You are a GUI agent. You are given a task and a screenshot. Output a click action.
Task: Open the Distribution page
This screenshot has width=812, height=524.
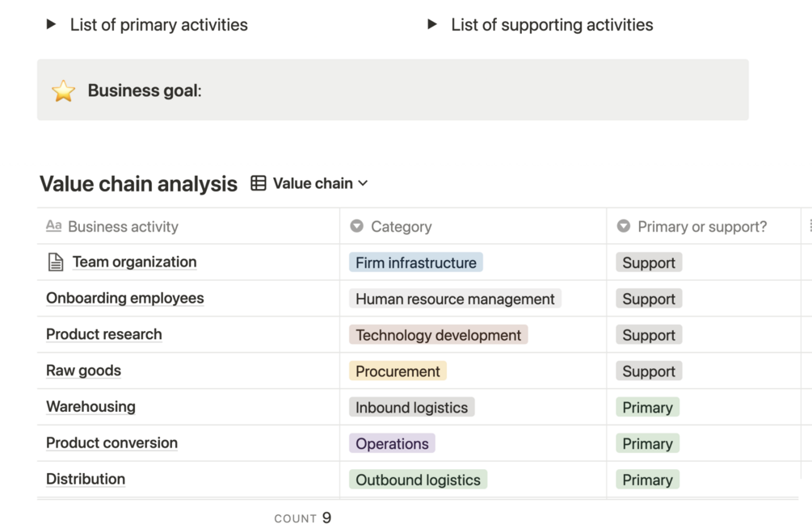(85, 479)
